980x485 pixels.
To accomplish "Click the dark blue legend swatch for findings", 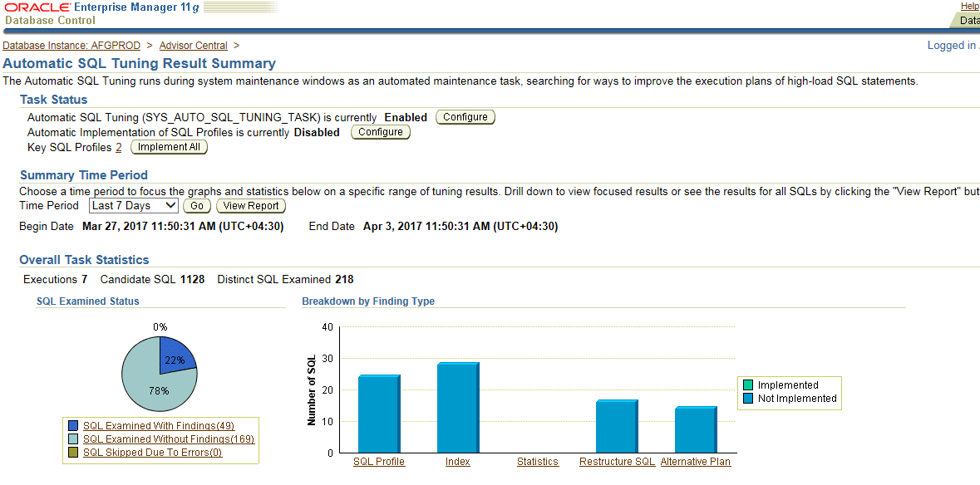I will pyautogui.click(x=73, y=426).
